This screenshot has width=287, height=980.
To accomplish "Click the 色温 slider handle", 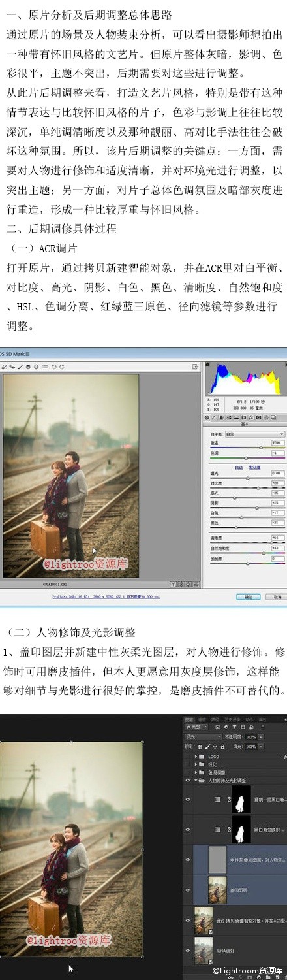I will pyautogui.click(x=261, y=448).
